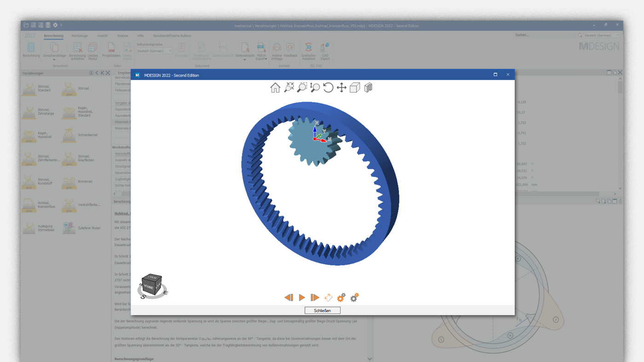
Task: Click the Hotline Anfrage headset icon
Action: 277,51
